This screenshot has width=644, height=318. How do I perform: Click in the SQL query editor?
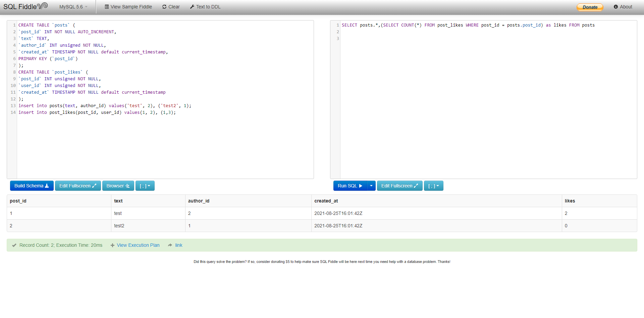click(x=488, y=101)
